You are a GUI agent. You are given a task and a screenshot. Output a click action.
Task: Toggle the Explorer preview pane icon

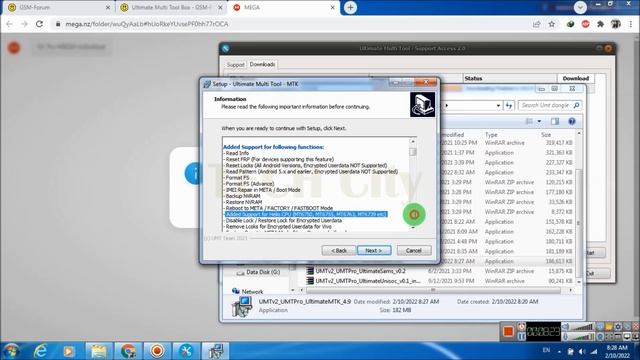(555, 121)
